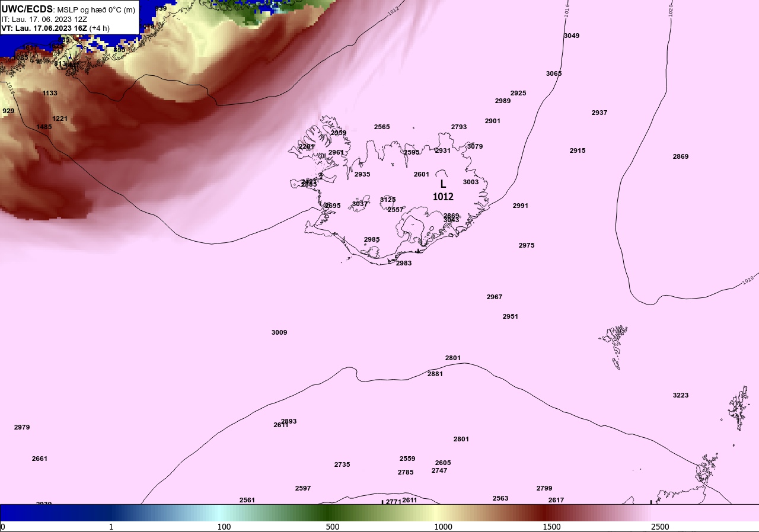Click the 2601 value in central Iceland
The width and height of the screenshot is (759, 532).
(422, 174)
